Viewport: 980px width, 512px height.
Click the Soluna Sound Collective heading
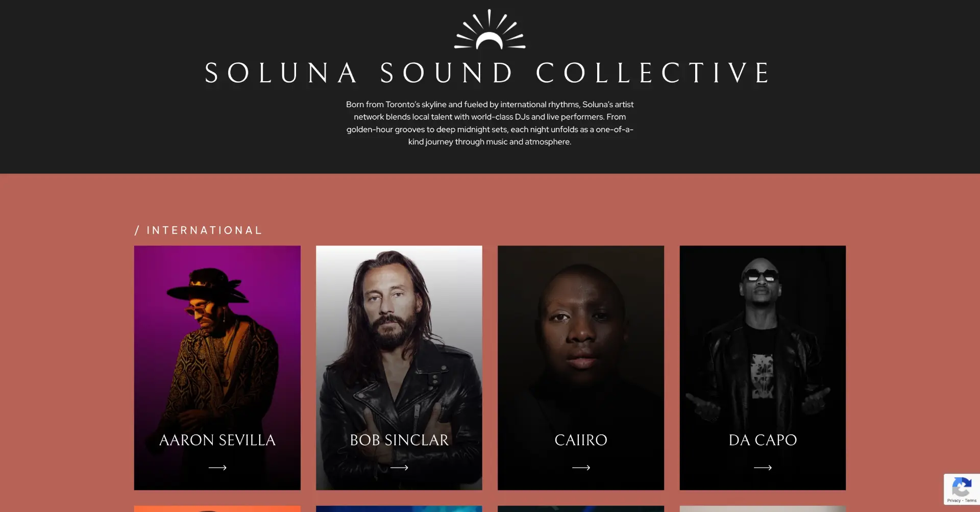tap(488, 72)
